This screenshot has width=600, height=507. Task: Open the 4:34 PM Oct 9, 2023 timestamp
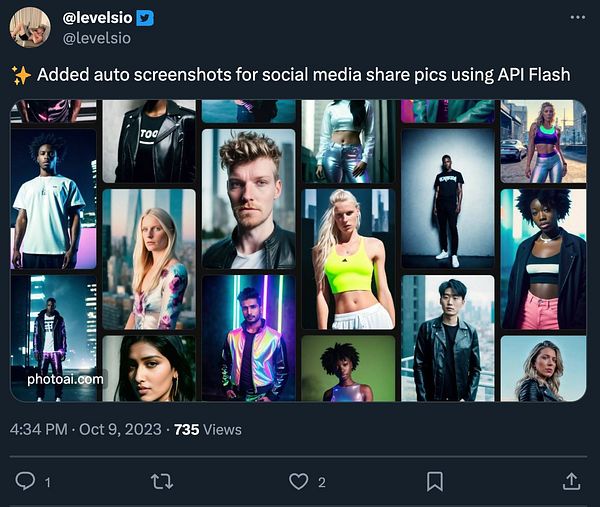[84, 429]
